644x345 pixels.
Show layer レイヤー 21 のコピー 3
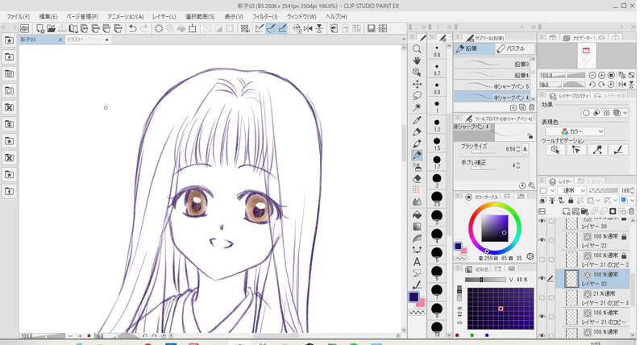pyautogui.click(x=542, y=297)
